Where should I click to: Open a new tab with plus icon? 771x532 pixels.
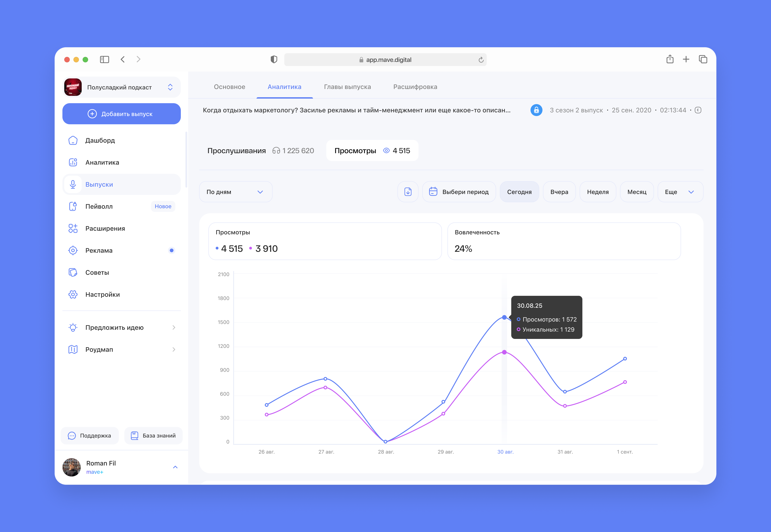686,59
